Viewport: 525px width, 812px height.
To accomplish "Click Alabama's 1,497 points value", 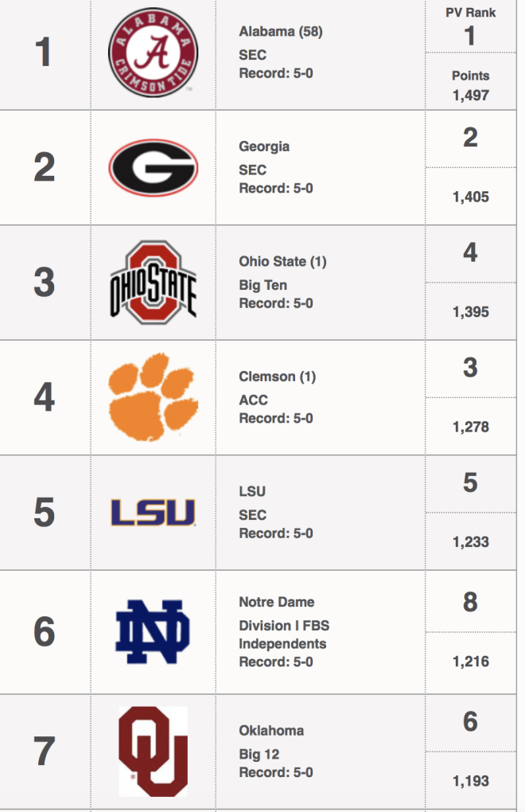I will point(470,96).
